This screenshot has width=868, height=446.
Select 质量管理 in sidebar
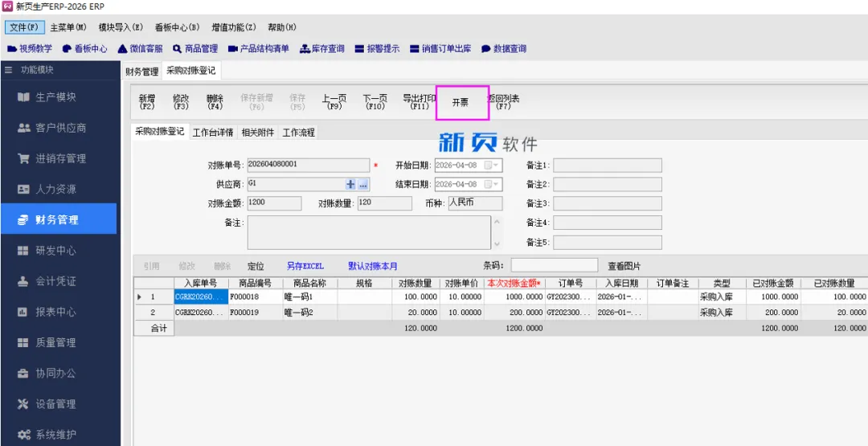point(58,342)
